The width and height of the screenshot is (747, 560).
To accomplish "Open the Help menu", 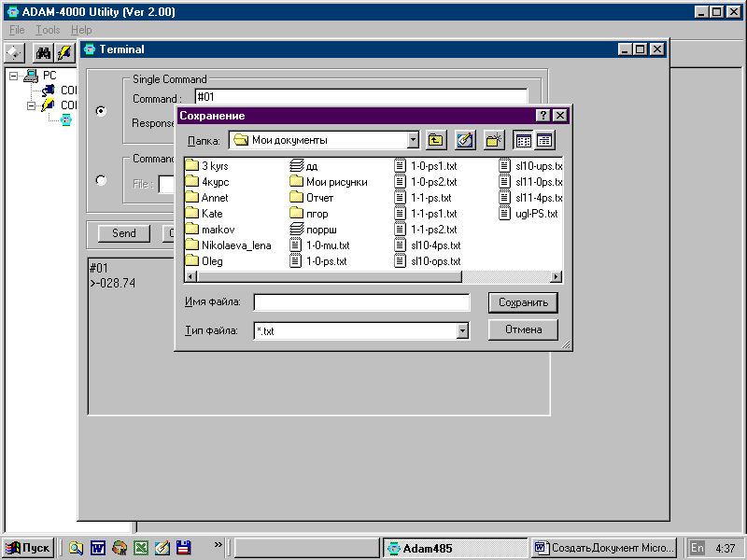I will (81, 30).
